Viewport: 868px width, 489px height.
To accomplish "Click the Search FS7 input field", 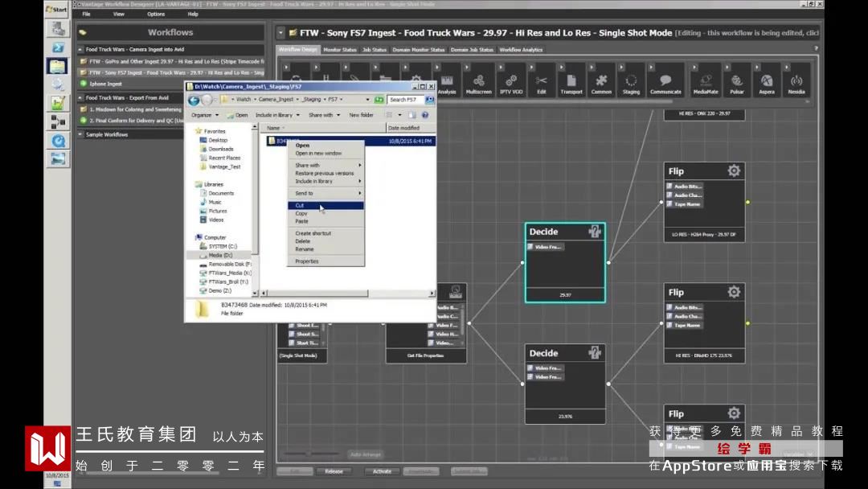I will pos(406,100).
